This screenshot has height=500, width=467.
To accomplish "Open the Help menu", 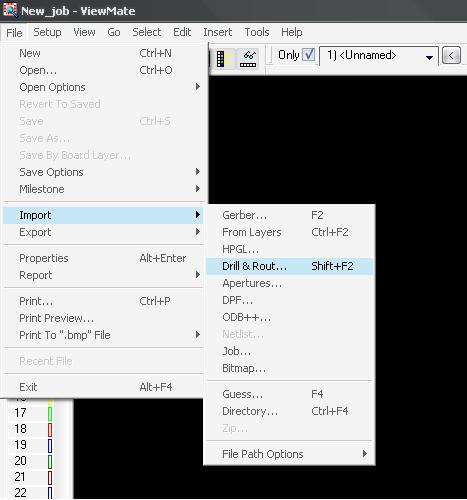I will click(x=292, y=32).
